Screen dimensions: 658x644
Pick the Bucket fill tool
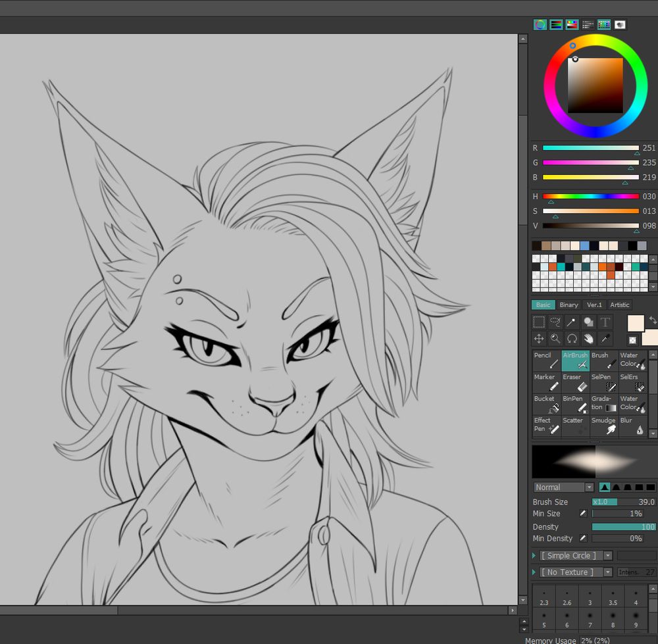[546, 404]
